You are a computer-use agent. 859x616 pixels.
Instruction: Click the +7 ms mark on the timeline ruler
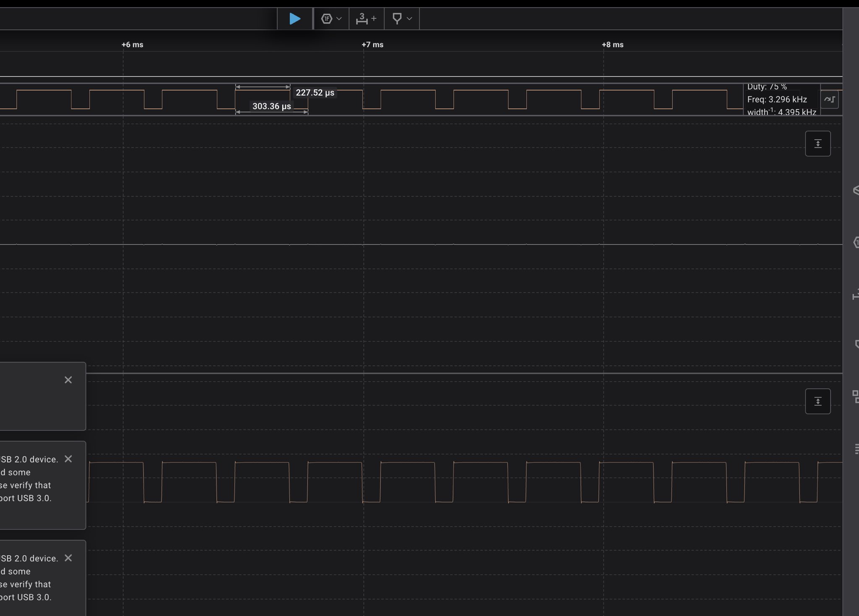(x=372, y=44)
